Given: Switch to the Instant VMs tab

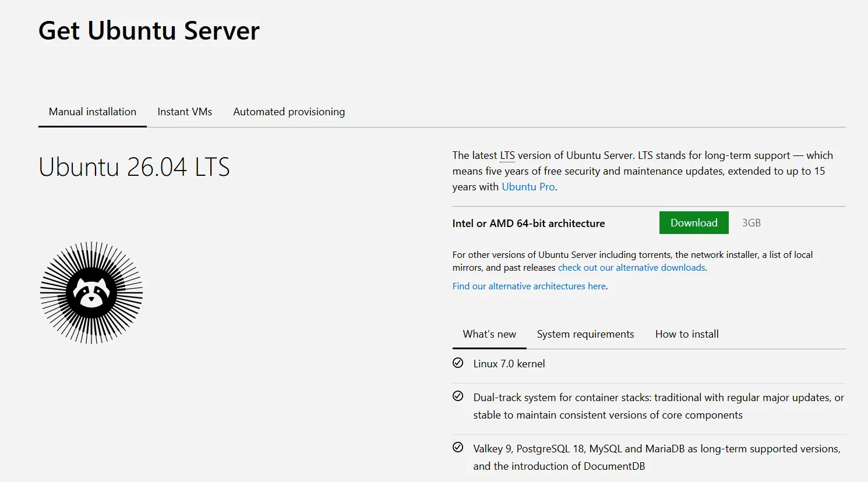Looking at the screenshot, I should click(x=185, y=112).
